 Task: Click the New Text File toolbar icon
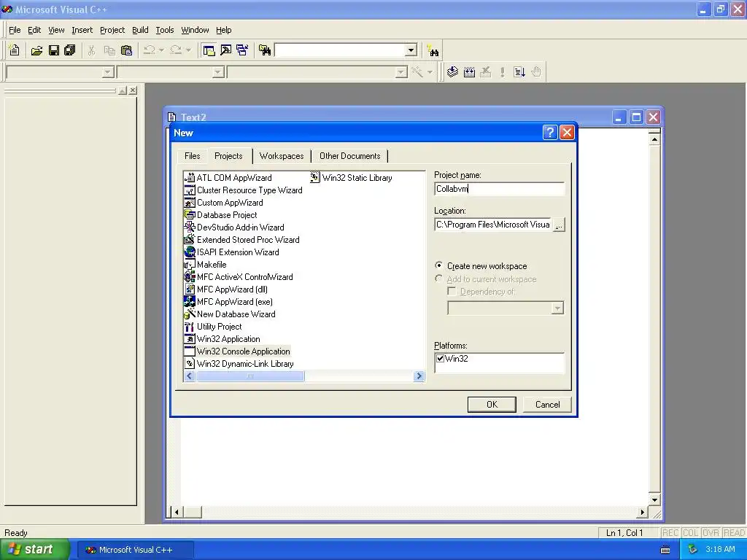point(15,50)
